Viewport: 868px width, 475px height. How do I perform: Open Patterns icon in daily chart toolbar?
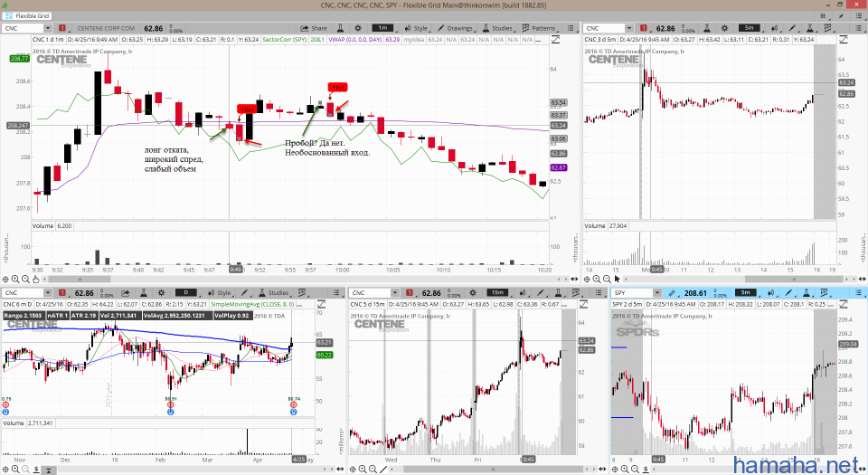coord(302,293)
